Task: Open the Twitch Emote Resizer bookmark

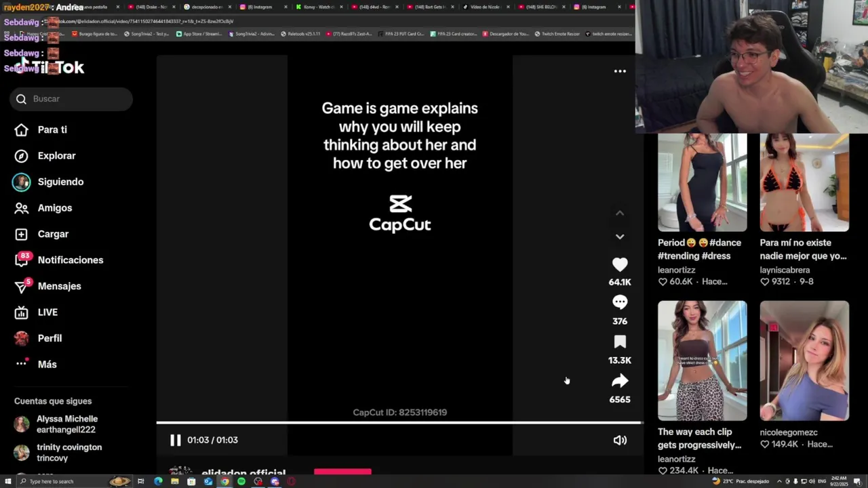Action: pos(557,33)
